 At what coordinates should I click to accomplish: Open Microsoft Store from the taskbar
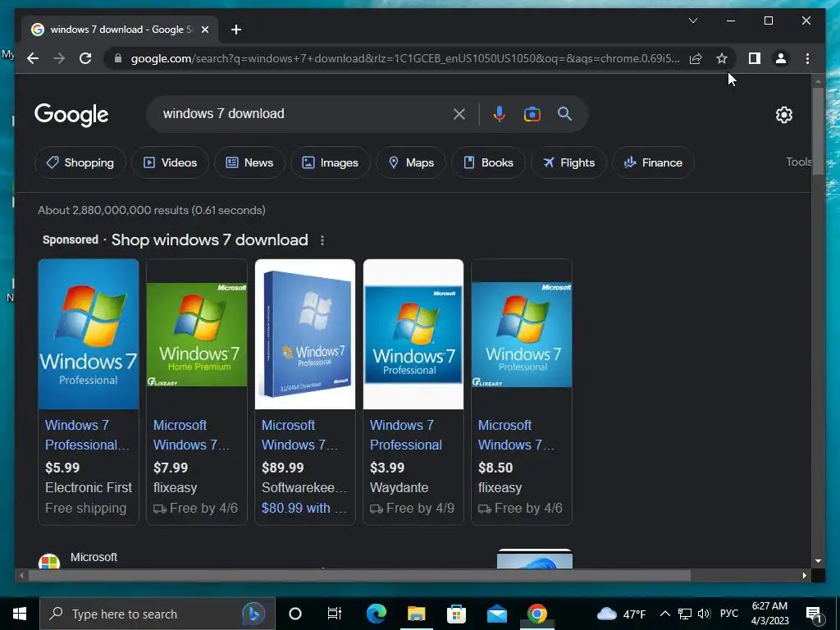[x=456, y=614]
